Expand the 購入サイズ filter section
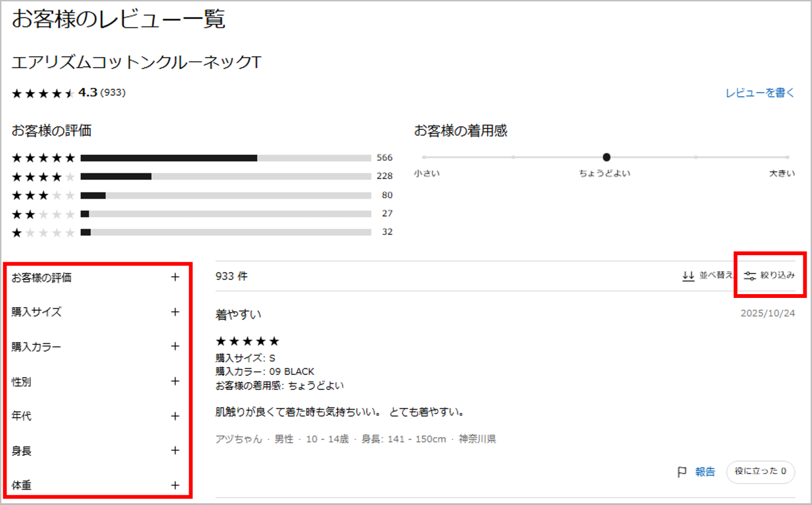The height and width of the screenshot is (505, 812). tap(175, 312)
